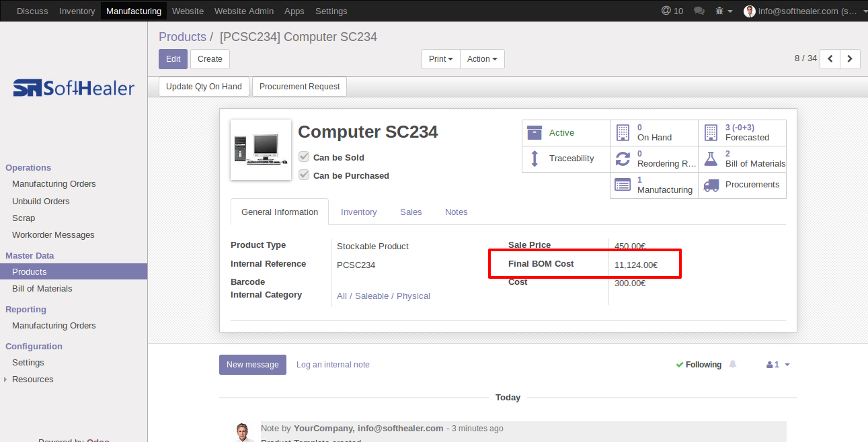Switch to the Sales tab
Viewport: 868px width, 442px height.
[411, 212]
